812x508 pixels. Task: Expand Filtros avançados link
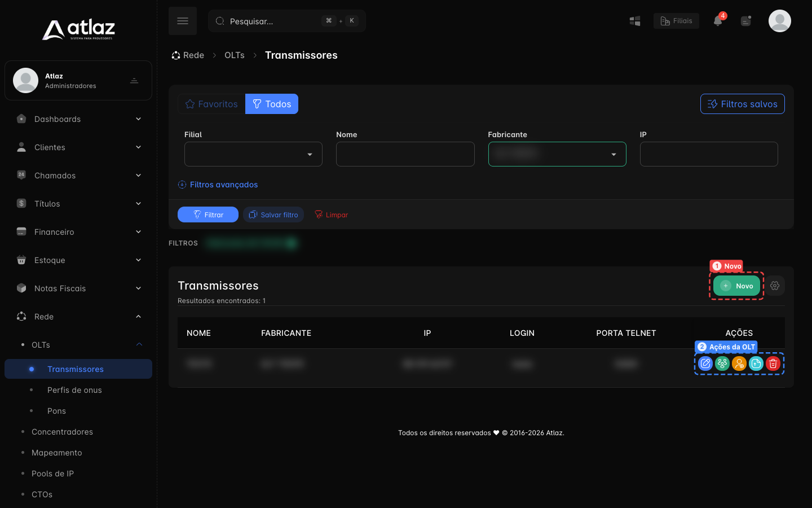218,185
